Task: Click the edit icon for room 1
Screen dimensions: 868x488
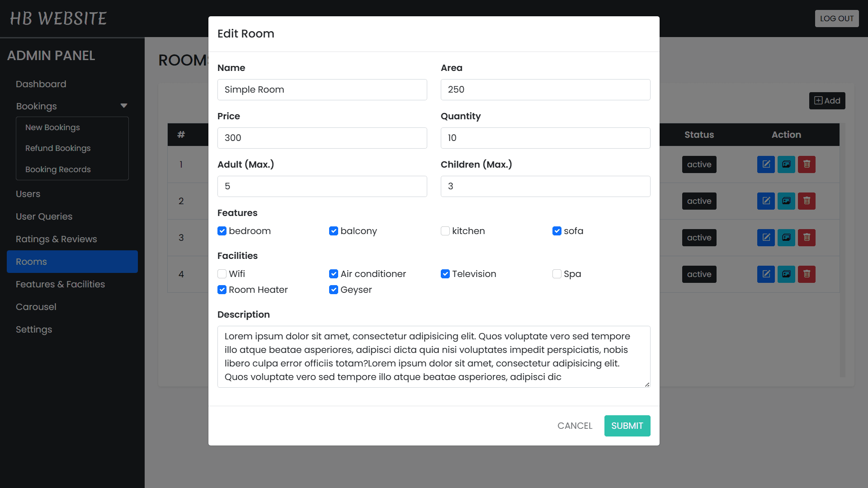Action: (x=766, y=164)
